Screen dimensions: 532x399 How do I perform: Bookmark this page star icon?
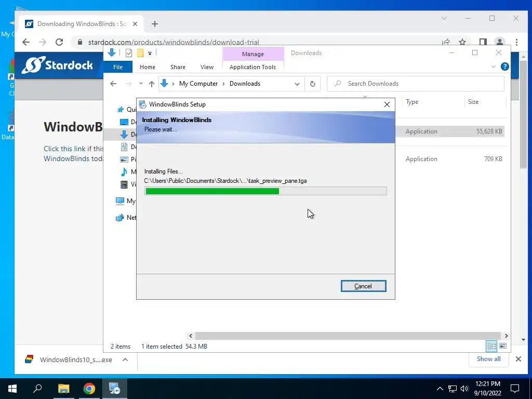462,42
